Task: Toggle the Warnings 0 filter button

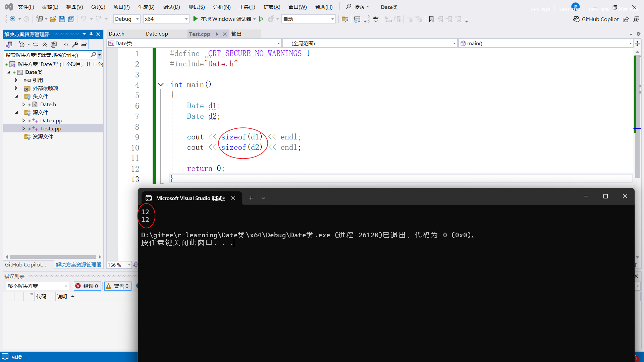Action: coord(117,286)
